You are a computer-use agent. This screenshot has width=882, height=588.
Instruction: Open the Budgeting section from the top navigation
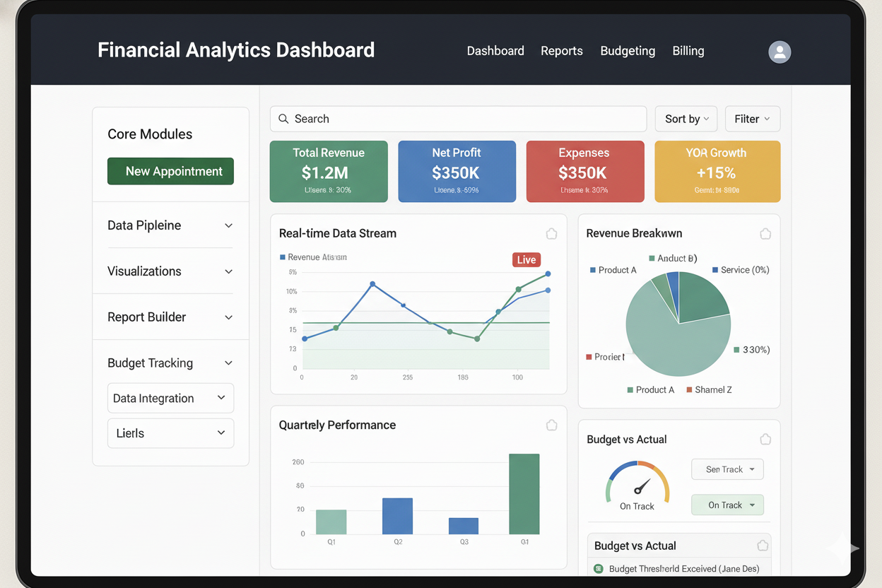click(x=628, y=51)
